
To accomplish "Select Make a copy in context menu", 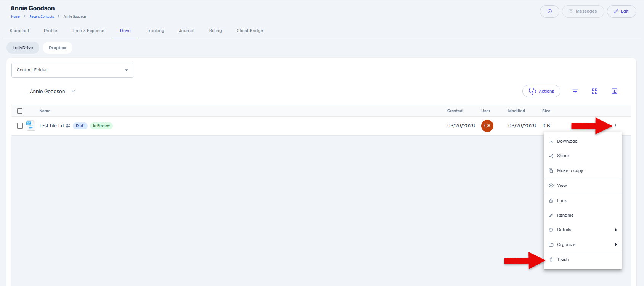I will pyautogui.click(x=583, y=170).
